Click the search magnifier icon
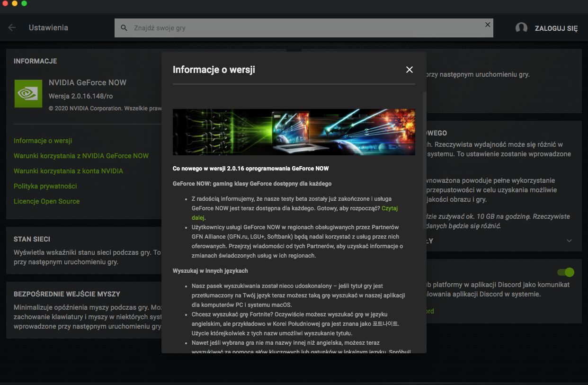This screenshot has width=588, height=385. click(x=124, y=28)
